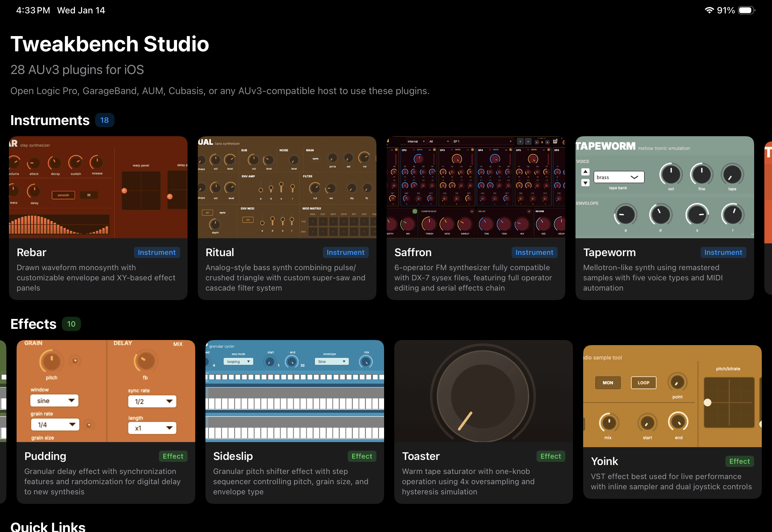Open Sideslip's looping seq mode dropdown
The height and width of the screenshot is (532, 772).
(x=238, y=361)
